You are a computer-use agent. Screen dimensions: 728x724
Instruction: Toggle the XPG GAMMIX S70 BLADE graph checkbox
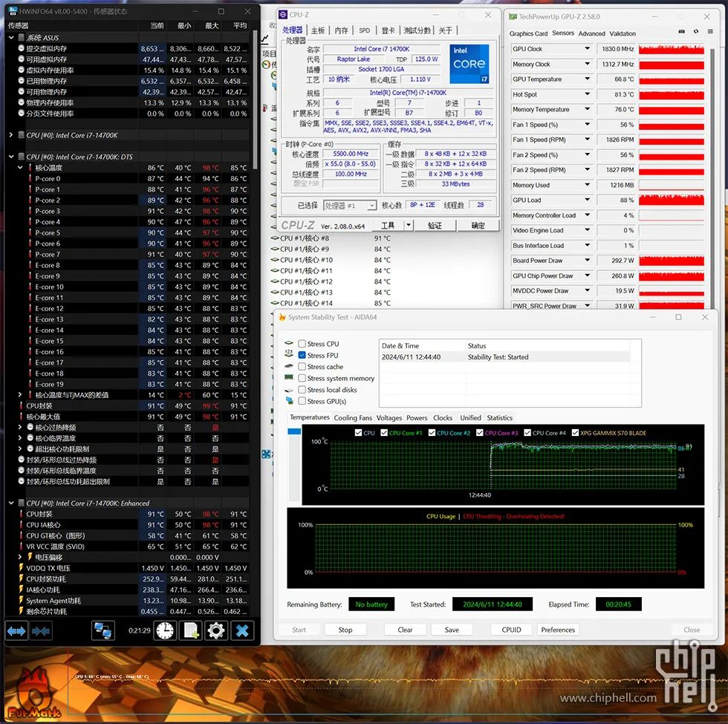[x=575, y=432]
